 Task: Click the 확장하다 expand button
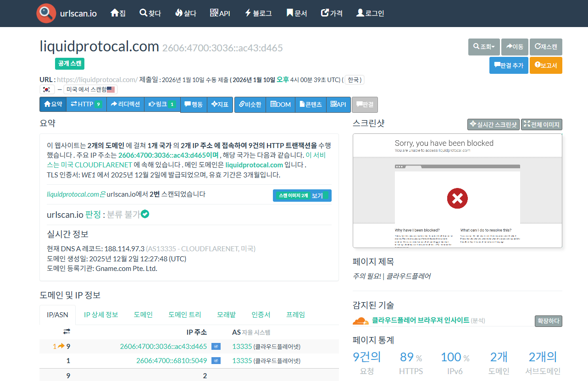pyautogui.click(x=548, y=321)
